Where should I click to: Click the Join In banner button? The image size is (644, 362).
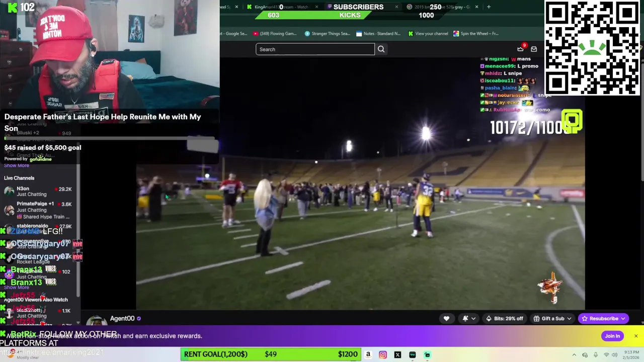612,336
